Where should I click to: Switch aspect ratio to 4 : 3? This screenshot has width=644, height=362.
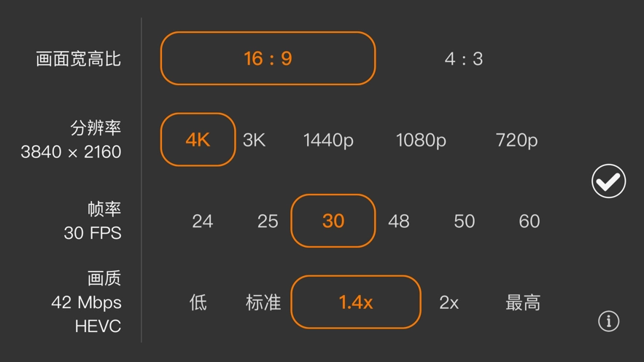tap(464, 58)
